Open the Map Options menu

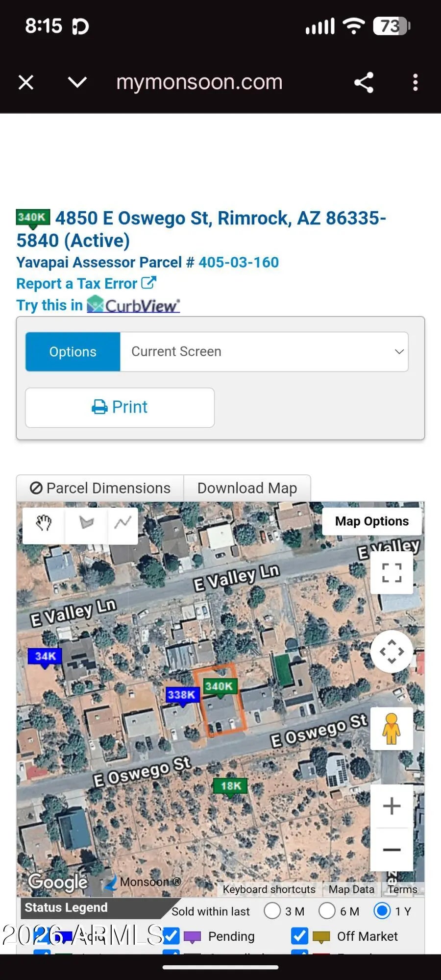coord(371,521)
